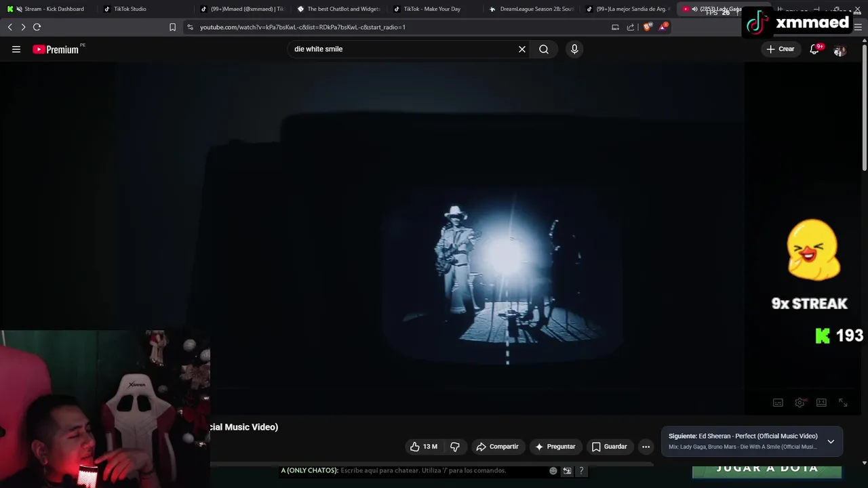This screenshot has width=868, height=488.
Task: Mute the Lady Gaga tab via speaker icon
Action: tap(694, 9)
